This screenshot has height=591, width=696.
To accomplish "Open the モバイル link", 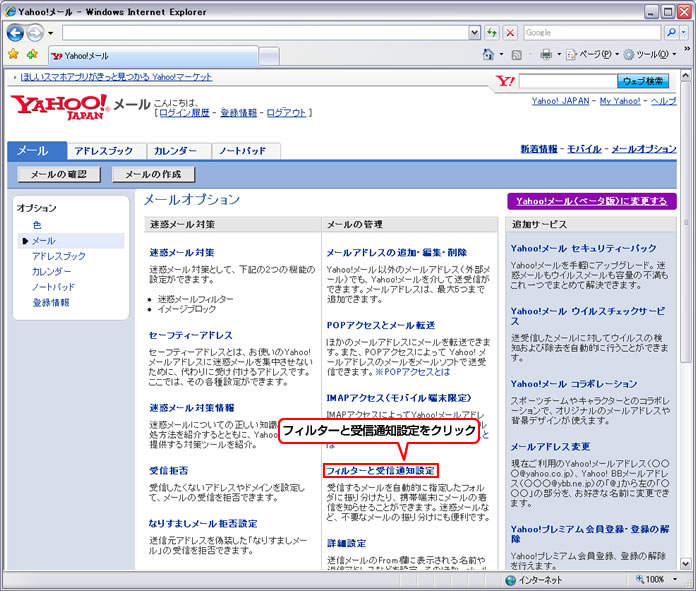I will (584, 149).
